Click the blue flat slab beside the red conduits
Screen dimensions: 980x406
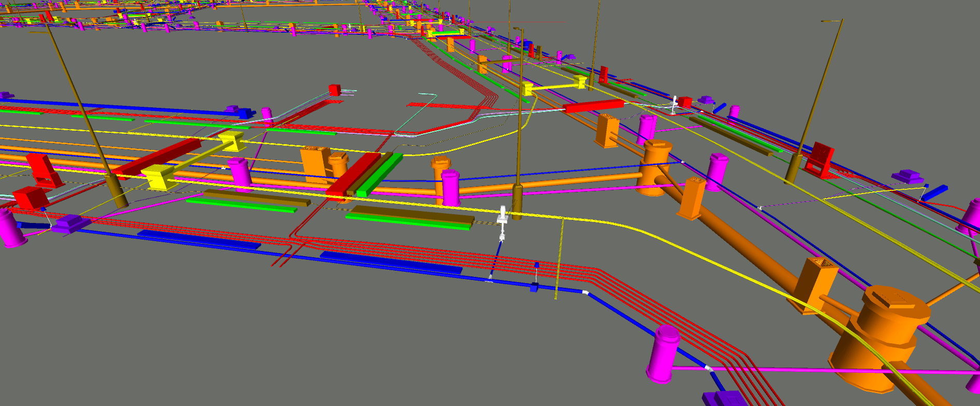coord(391,263)
